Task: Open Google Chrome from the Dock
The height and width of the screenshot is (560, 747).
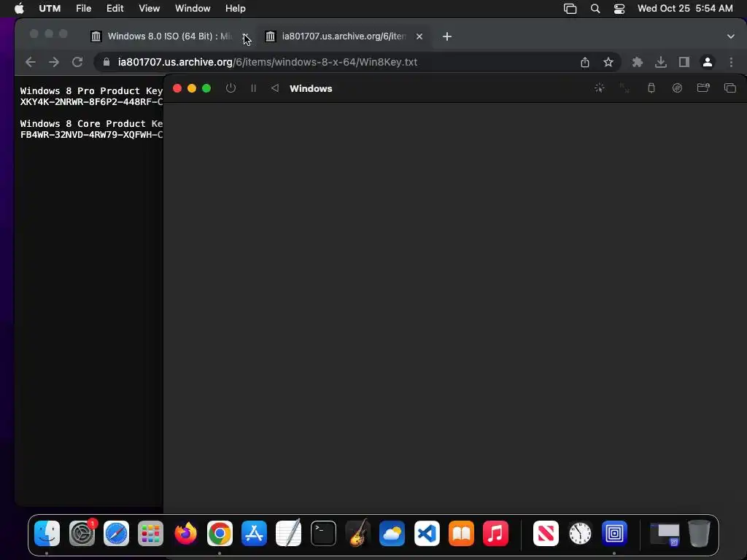Action: [x=220, y=533]
